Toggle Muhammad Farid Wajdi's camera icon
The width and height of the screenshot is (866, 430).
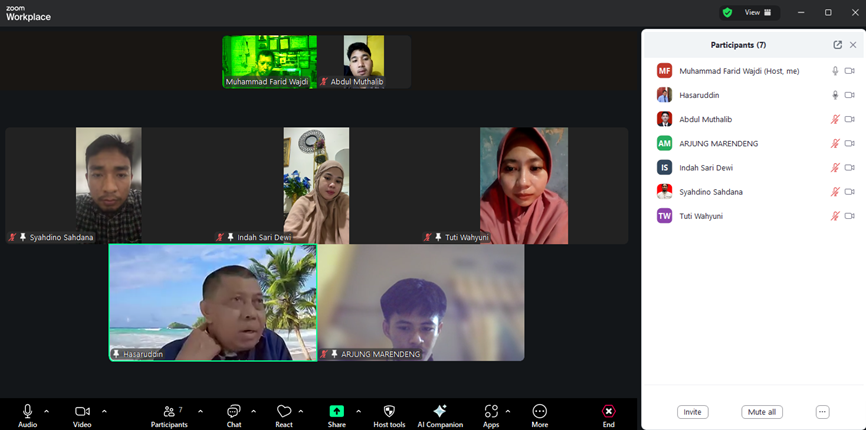pyautogui.click(x=849, y=71)
